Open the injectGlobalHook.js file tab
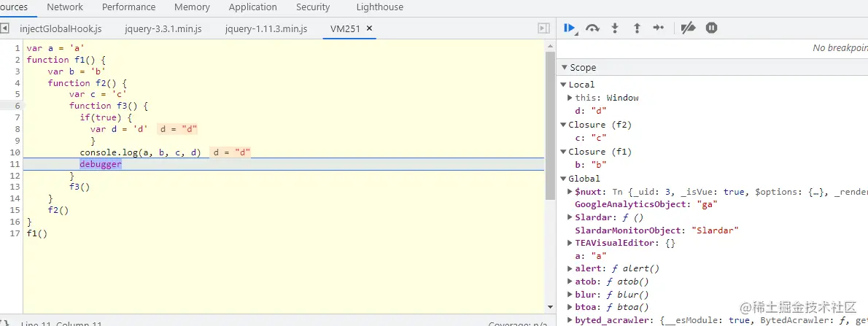The height and width of the screenshot is (326, 868). click(61, 28)
